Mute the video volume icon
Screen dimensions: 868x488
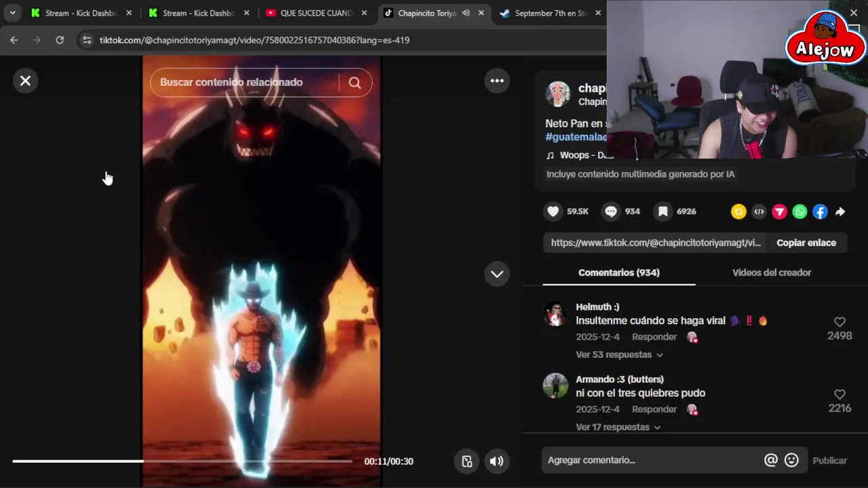(x=496, y=462)
